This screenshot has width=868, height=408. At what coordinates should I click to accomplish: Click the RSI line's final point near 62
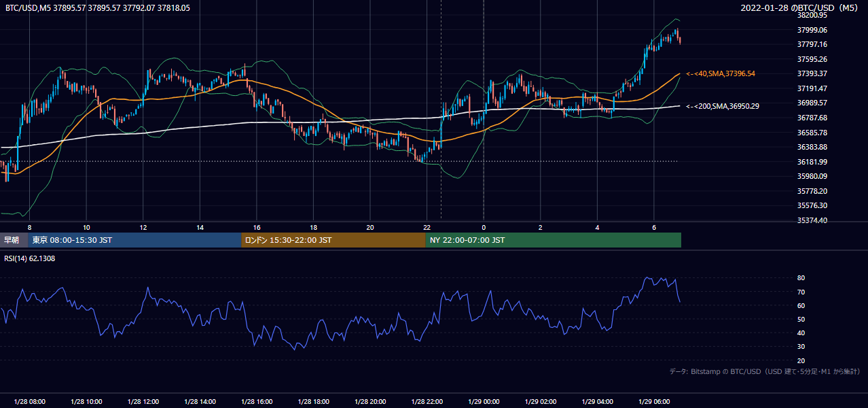(680, 302)
